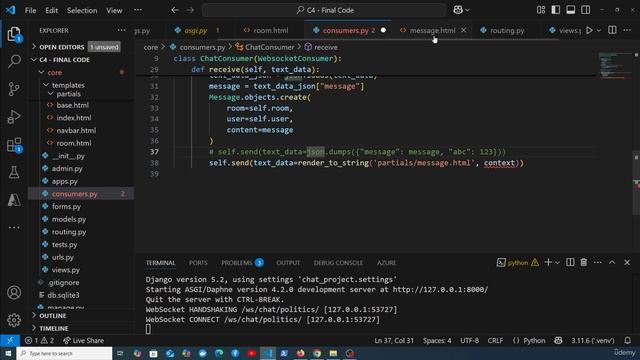Open the Source Control view

click(14, 89)
